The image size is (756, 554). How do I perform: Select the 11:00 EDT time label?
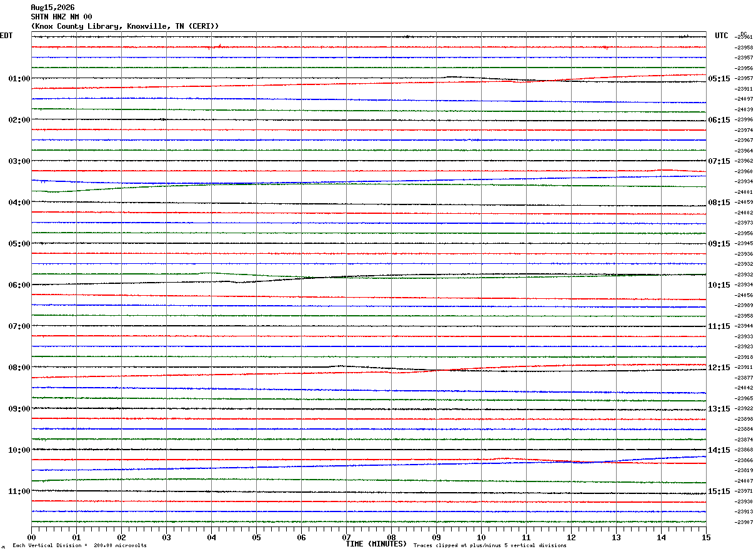tap(19, 491)
